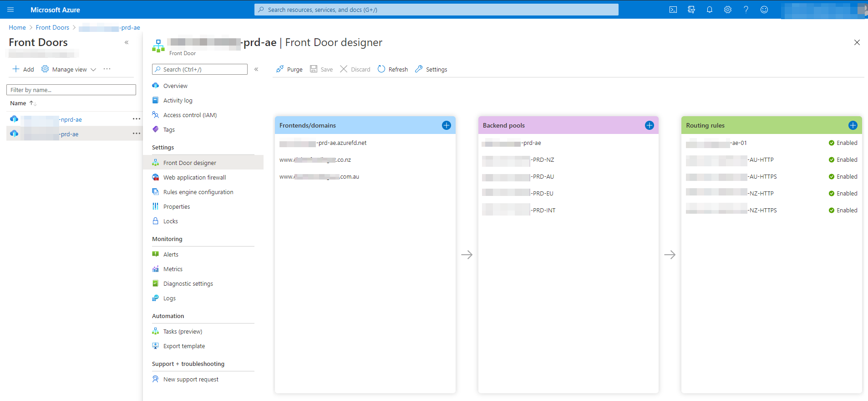Screen dimensions: 868x401
Task: Add a new routing rule
Action: [x=853, y=125]
